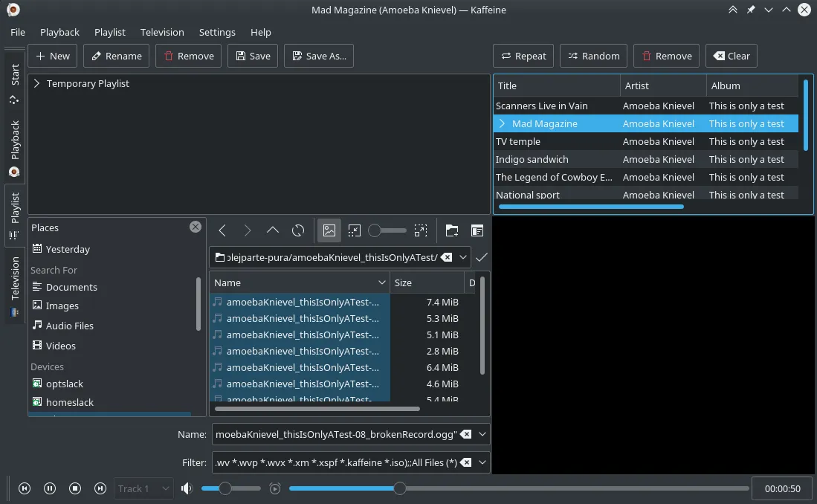This screenshot has width=817, height=504.
Task: Enable Random playback order
Action: pyautogui.click(x=593, y=56)
